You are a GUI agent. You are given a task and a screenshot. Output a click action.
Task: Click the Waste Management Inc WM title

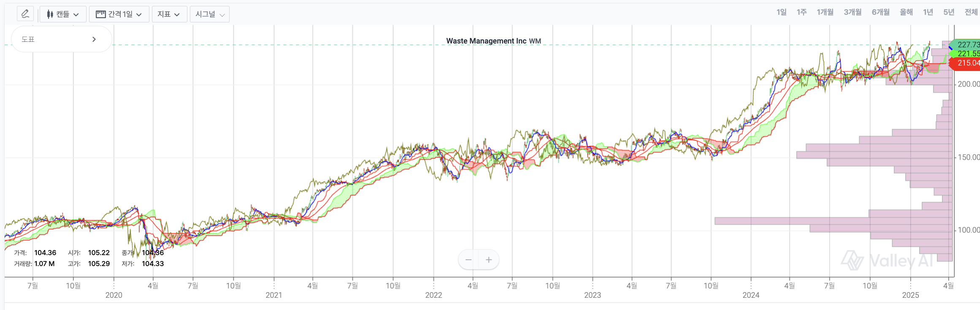tap(493, 41)
